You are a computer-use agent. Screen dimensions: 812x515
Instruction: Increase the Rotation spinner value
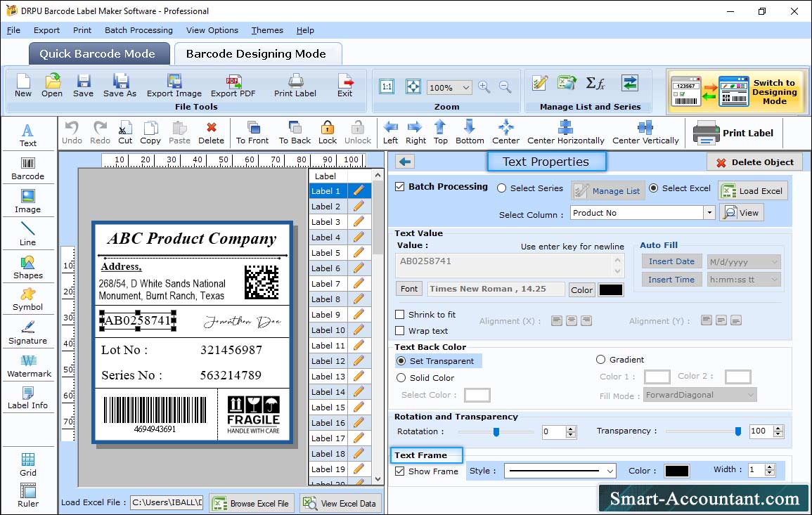[571, 429]
